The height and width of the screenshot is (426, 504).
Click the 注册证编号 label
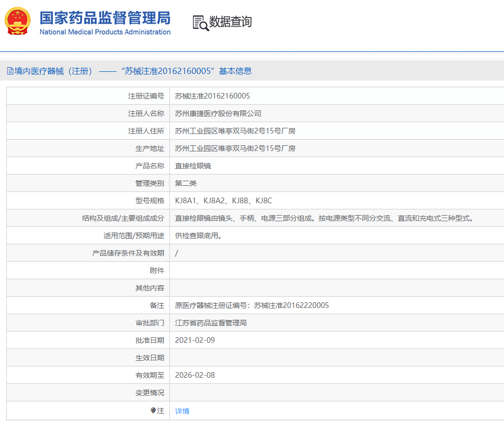coord(146,96)
